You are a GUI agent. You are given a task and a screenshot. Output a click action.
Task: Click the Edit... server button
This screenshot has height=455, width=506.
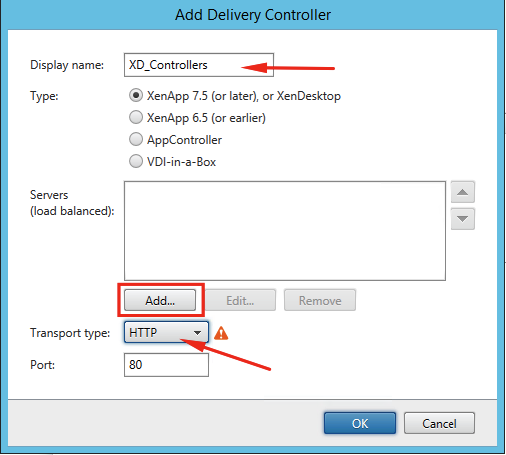[x=240, y=300]
